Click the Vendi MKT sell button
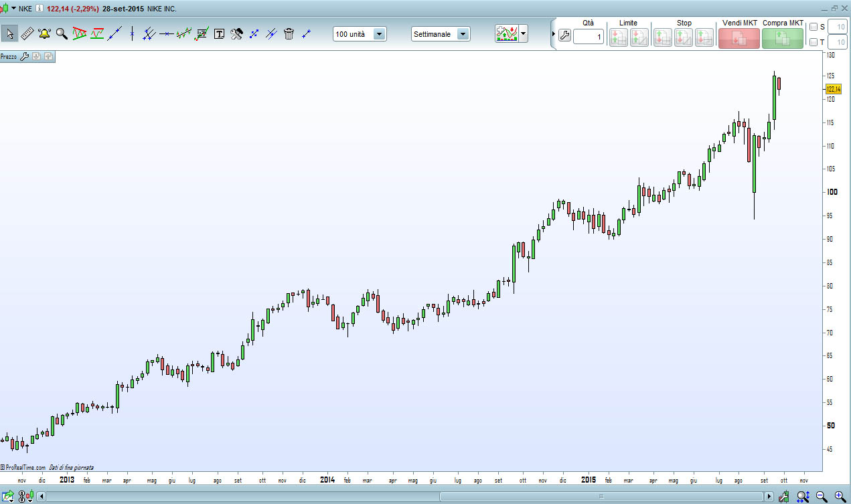This screenshot has height=504, width=851. (x=739, y=38)
